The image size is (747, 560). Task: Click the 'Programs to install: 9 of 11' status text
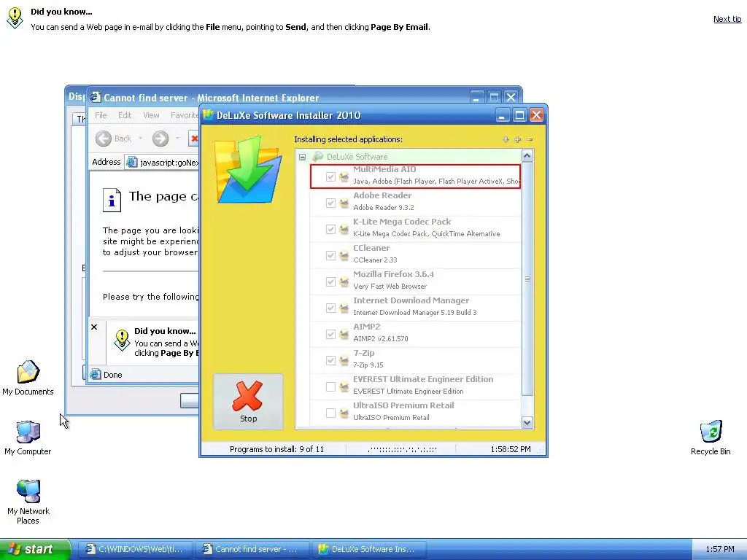tap(276, 449)
